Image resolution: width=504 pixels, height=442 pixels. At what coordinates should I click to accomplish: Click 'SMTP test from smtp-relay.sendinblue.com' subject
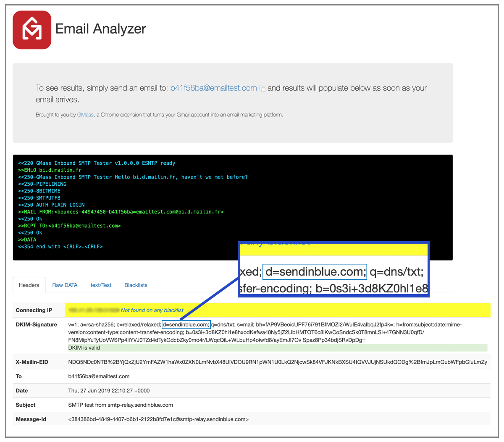(x=121, y=405)
